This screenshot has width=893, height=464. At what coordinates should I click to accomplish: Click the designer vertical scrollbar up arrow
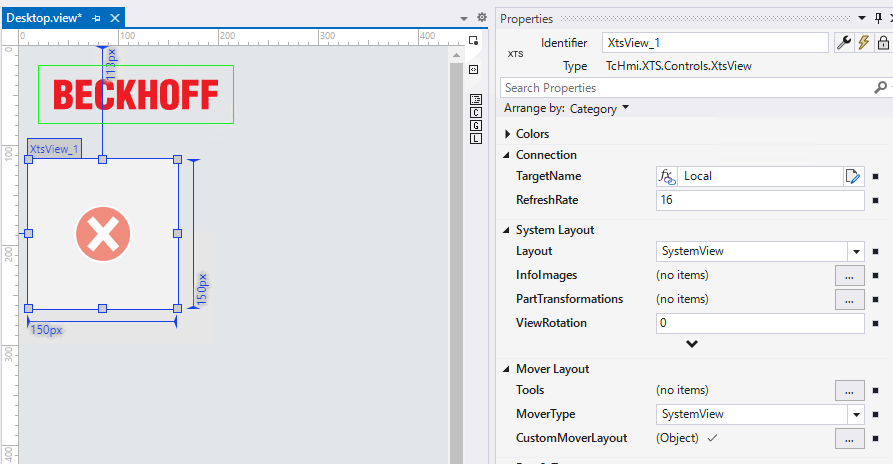click(x=456, y=55)
